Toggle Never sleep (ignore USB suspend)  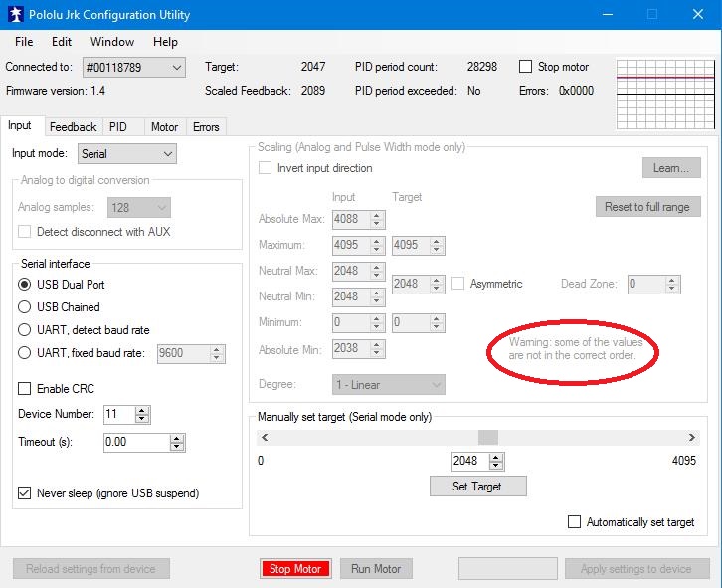pos(25,493)
